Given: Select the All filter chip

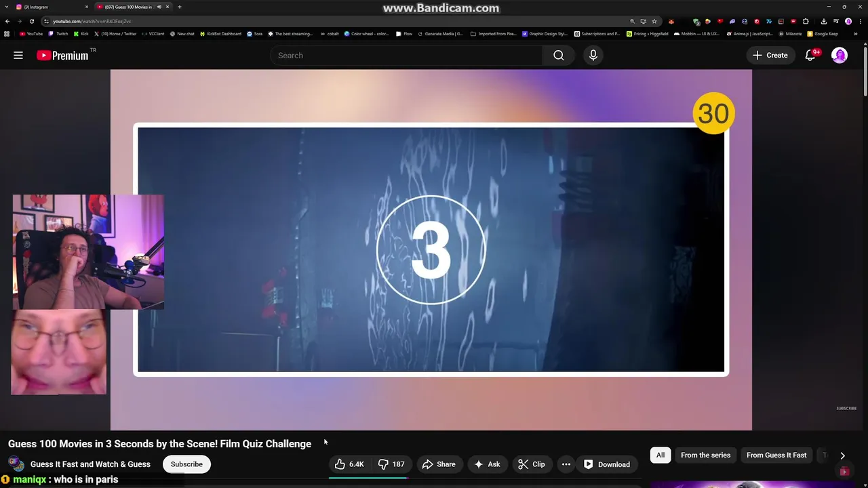Looking at the screenshot, I should (660, 455).
